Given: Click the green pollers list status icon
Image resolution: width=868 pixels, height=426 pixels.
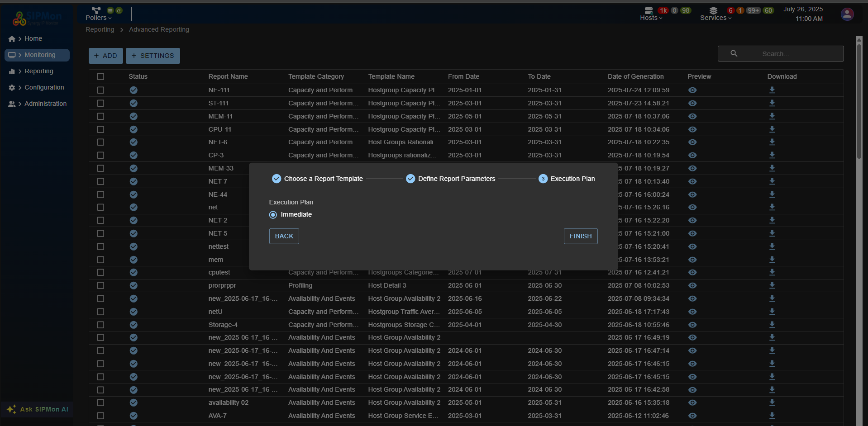Looking at the screenshot, I should click(110, 10).
